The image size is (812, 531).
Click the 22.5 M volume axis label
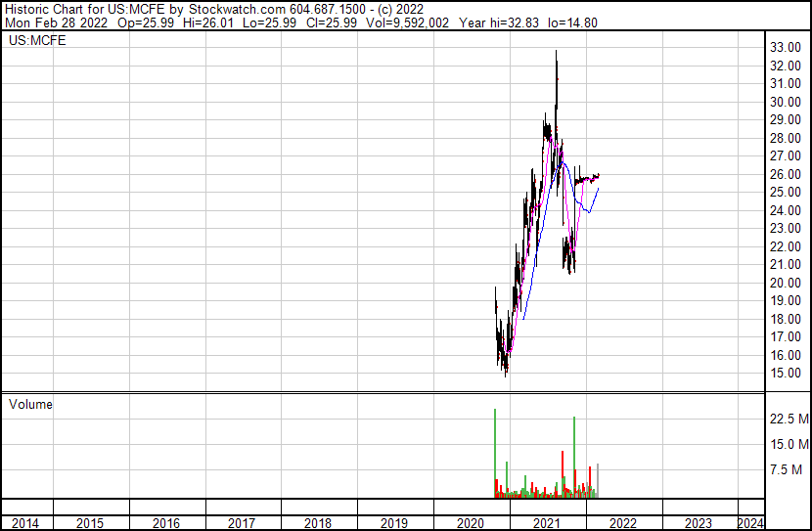pyautogui.click(x=789, y=419)
